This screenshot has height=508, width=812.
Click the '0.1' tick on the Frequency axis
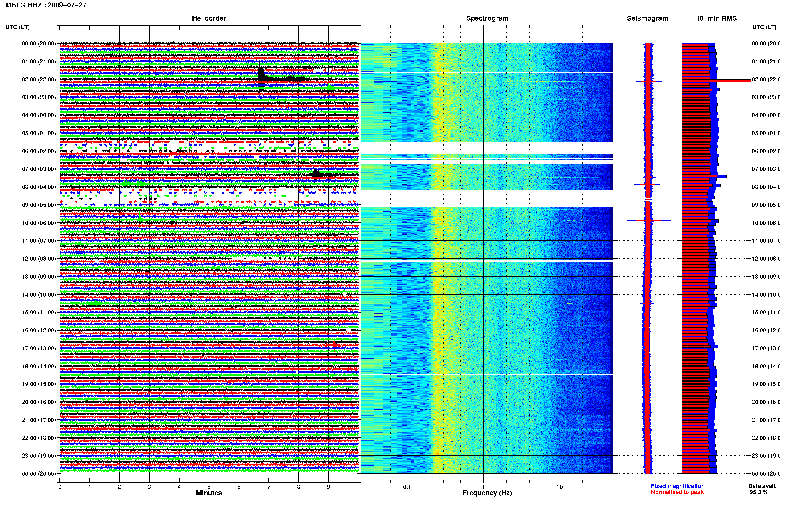(407, 487)
